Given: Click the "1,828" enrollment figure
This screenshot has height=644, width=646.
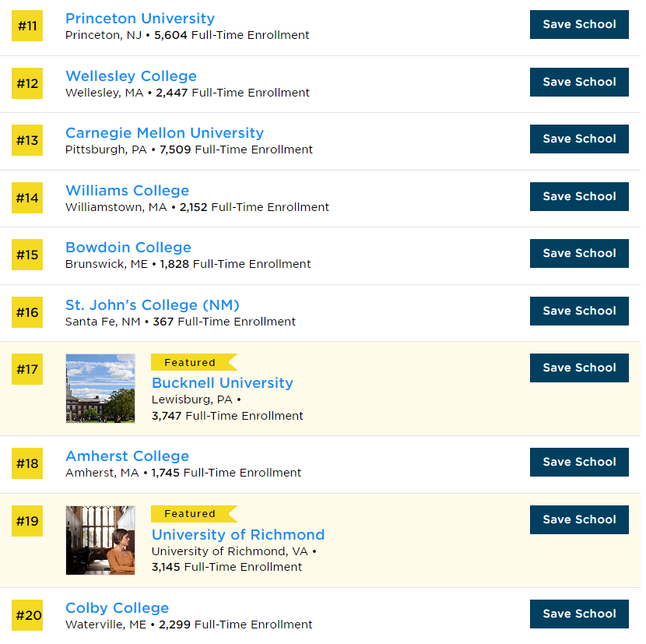Looking at the screenshot, I should tap(174, 264).
